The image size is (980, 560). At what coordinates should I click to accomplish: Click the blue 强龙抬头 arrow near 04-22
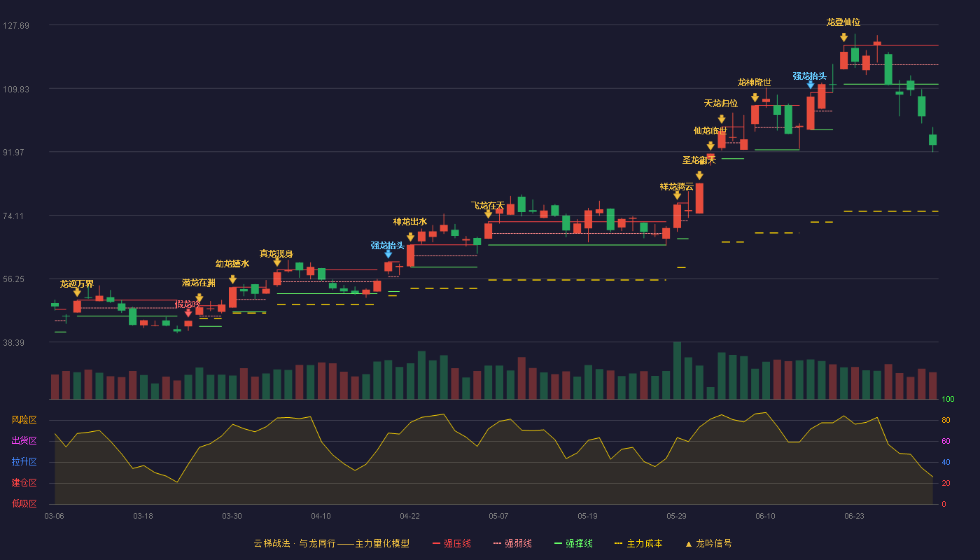(388, 254)
